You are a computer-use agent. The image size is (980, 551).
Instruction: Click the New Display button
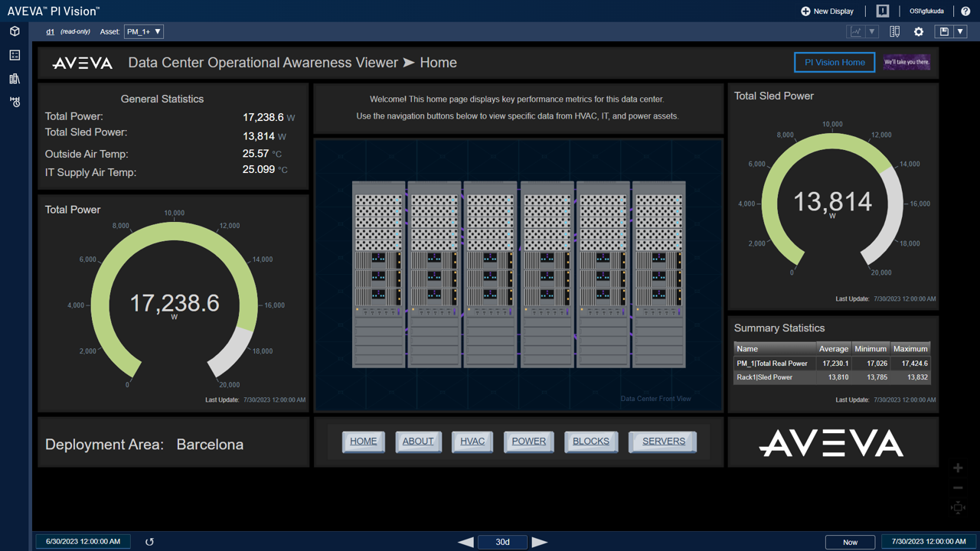click(827, 11)
